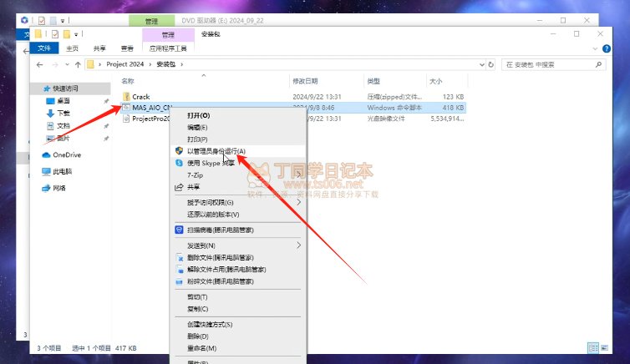
Task: Click the Properties checkmark icon in the 安装包 window quick access toolbar
Action: click(54, 34)
